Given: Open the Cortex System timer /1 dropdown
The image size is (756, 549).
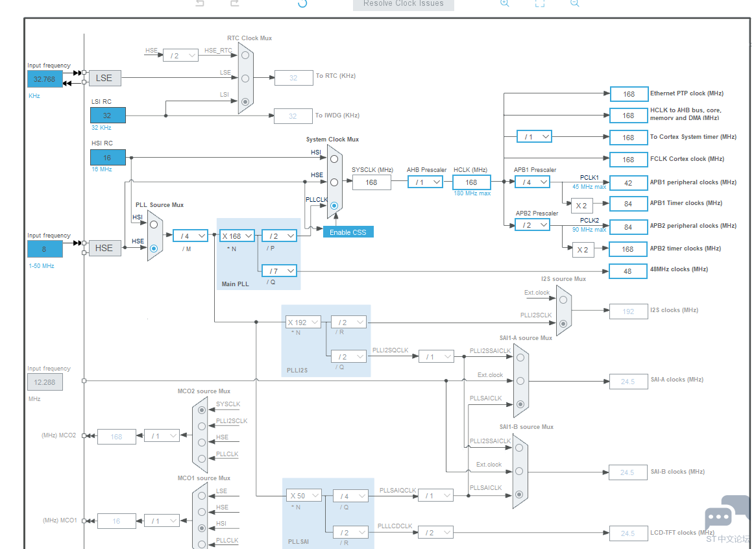Looking at the screenshot, I should [x=534, y=137].
